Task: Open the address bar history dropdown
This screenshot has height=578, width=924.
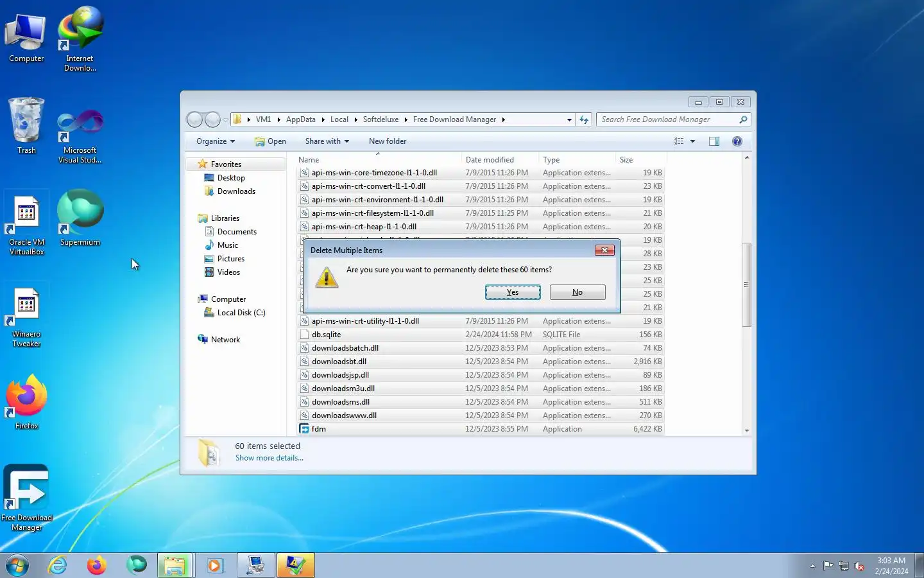Action: [569, 119]
